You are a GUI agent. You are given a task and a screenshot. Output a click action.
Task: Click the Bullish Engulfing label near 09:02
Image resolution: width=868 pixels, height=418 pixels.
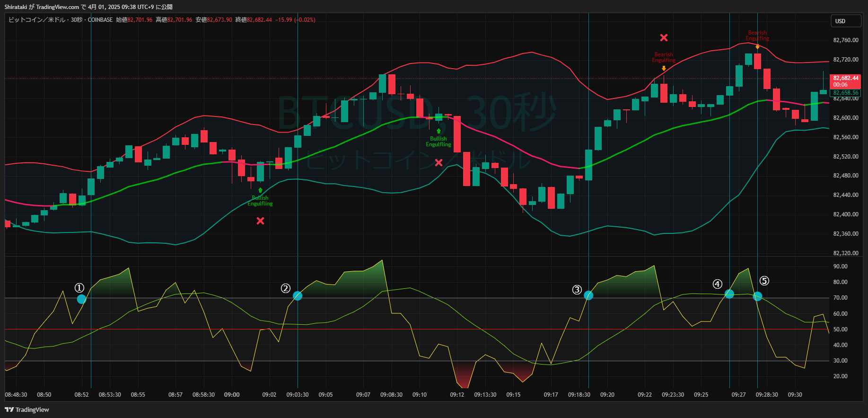pyautogui.click(x=260, y=201)
